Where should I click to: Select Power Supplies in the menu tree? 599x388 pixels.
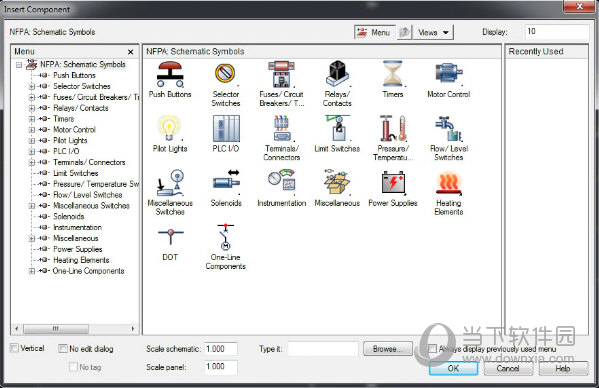coord(78,249)
